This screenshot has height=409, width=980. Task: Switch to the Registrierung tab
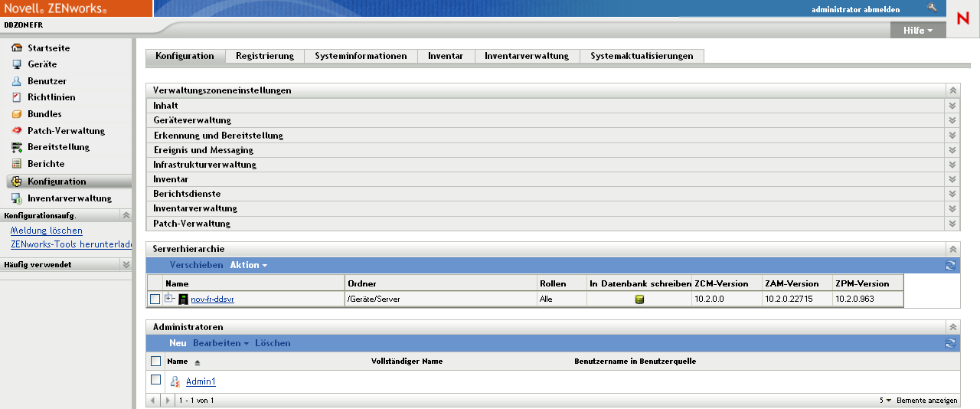pyautogui.click(x=265, y=56)
